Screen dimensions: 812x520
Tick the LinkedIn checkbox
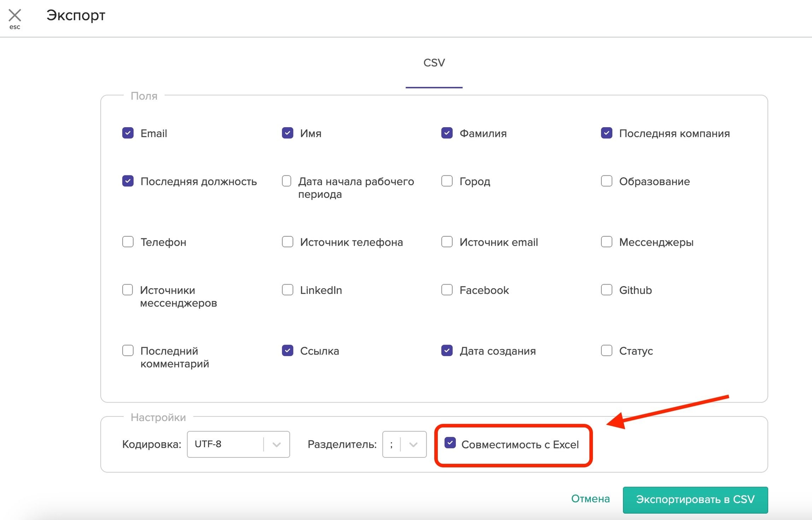tap(288, 290)
